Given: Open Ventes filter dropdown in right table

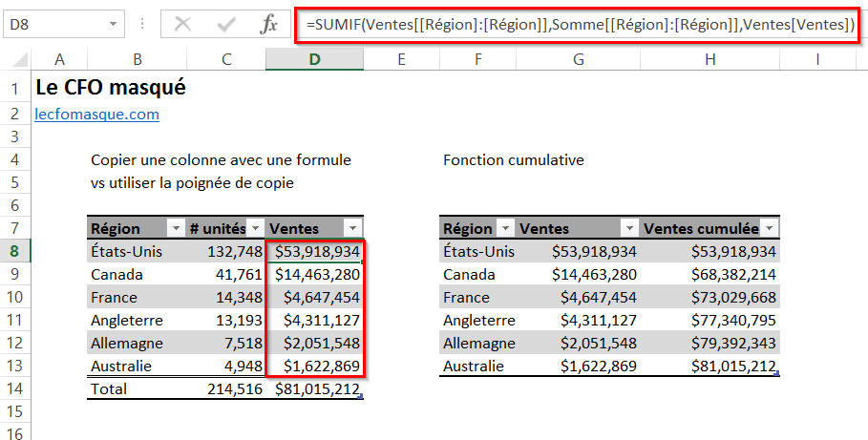Looking at the screenshot, I should (628, 228).
